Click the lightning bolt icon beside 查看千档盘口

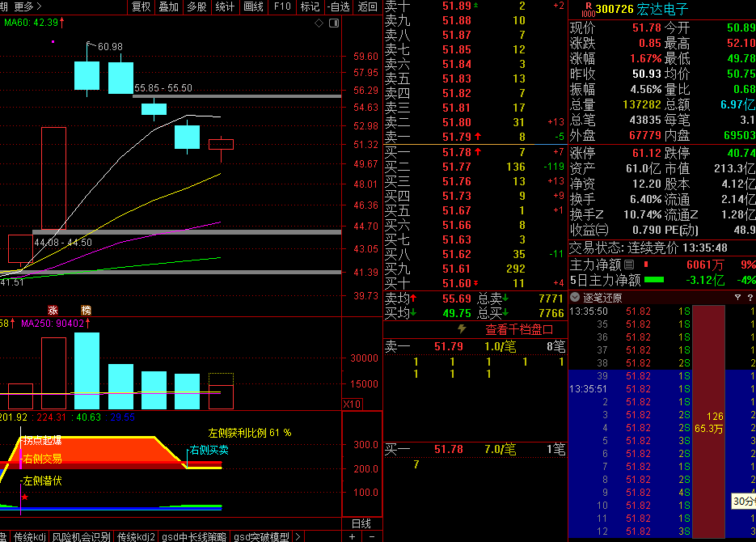(x=462, y=329)
